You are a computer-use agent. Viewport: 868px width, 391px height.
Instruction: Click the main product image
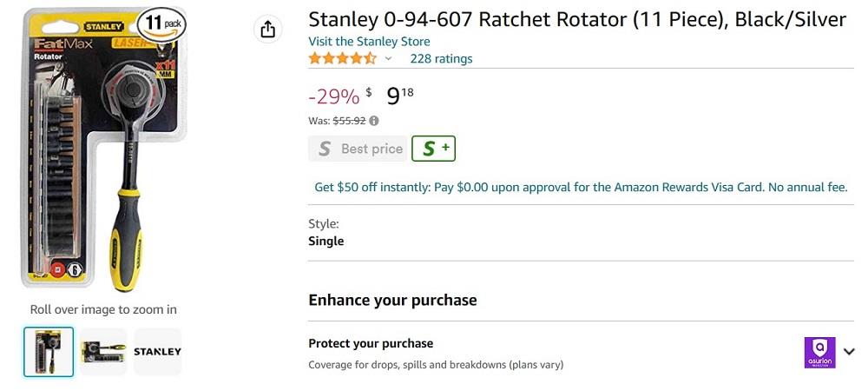coord(103,149)
